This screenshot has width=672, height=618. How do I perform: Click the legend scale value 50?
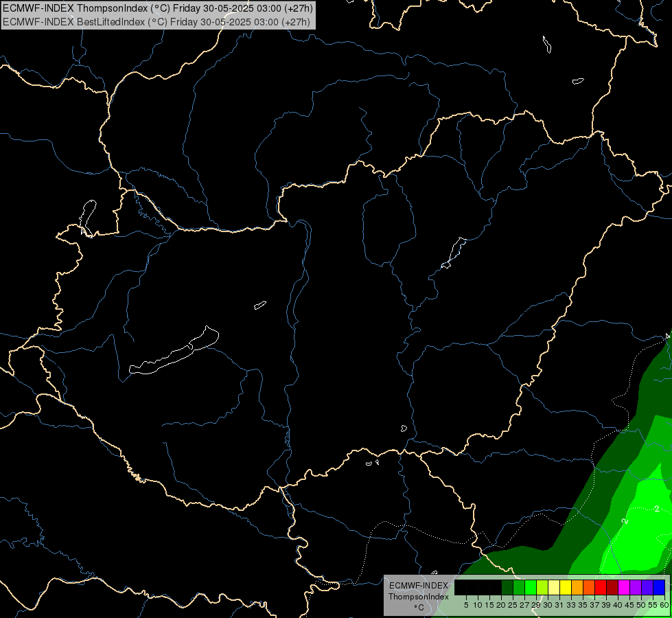point(640,605)
